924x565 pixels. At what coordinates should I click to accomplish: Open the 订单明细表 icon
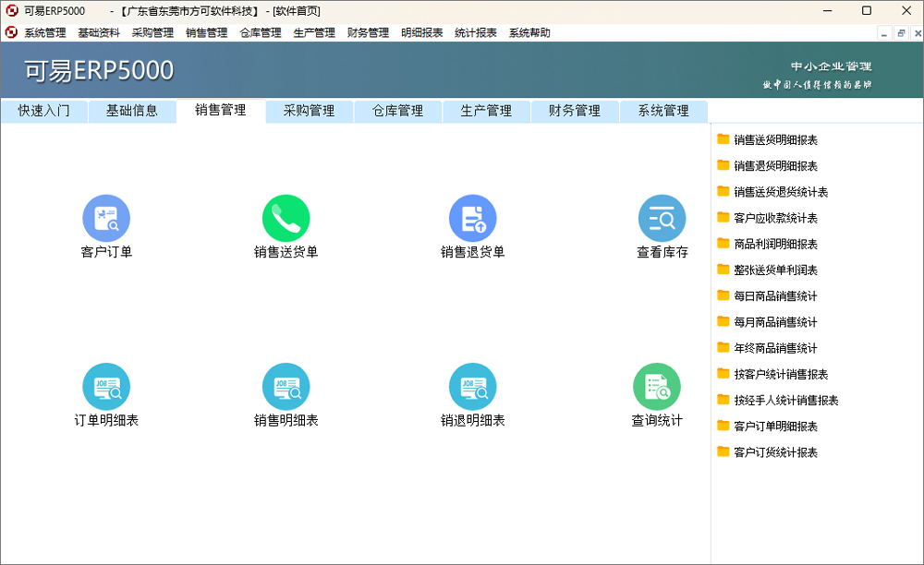coord(106,387)
